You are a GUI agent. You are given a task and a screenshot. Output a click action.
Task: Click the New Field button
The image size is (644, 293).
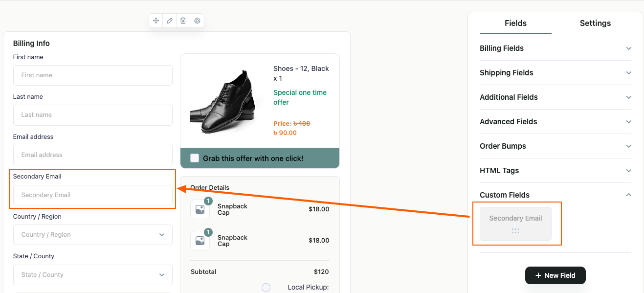click(555, 275)
